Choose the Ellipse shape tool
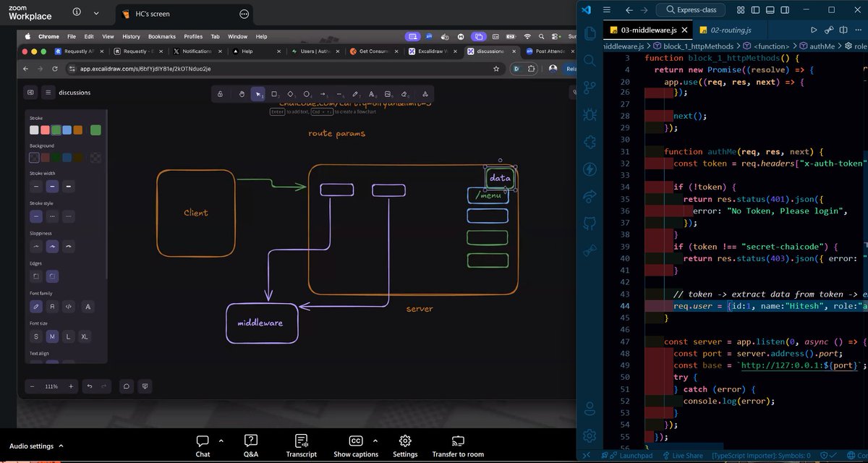Screen dimensions: 868x463 [307, 94]
